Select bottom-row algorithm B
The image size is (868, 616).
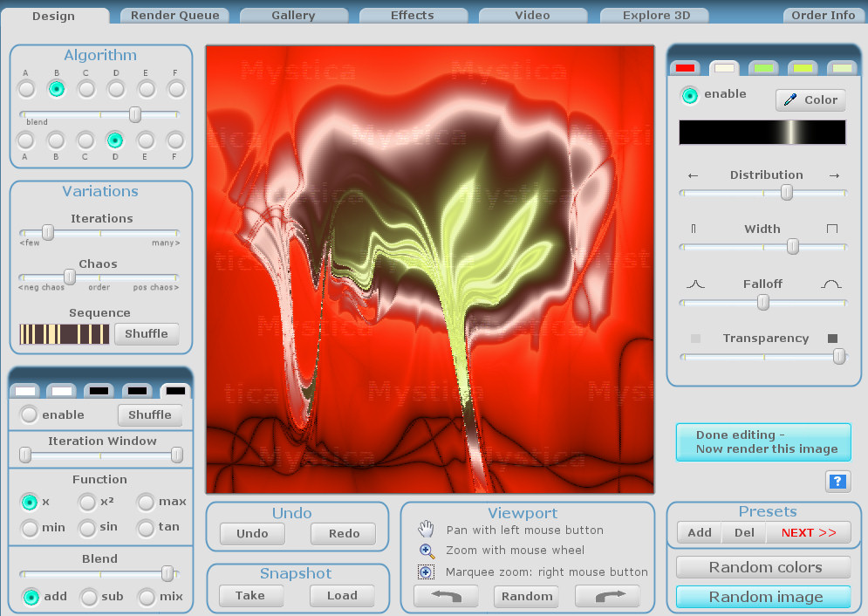coord(55,140)
